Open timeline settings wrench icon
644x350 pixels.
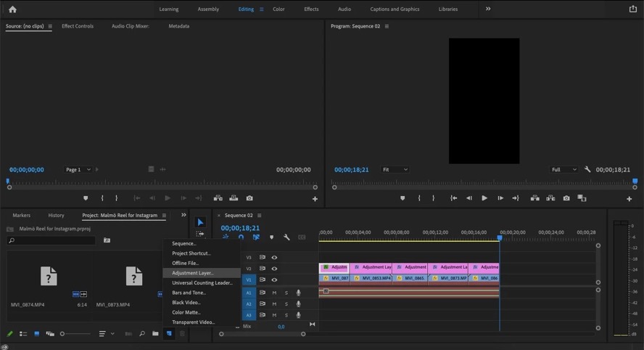pyautogui.click(x=286, y=237)
